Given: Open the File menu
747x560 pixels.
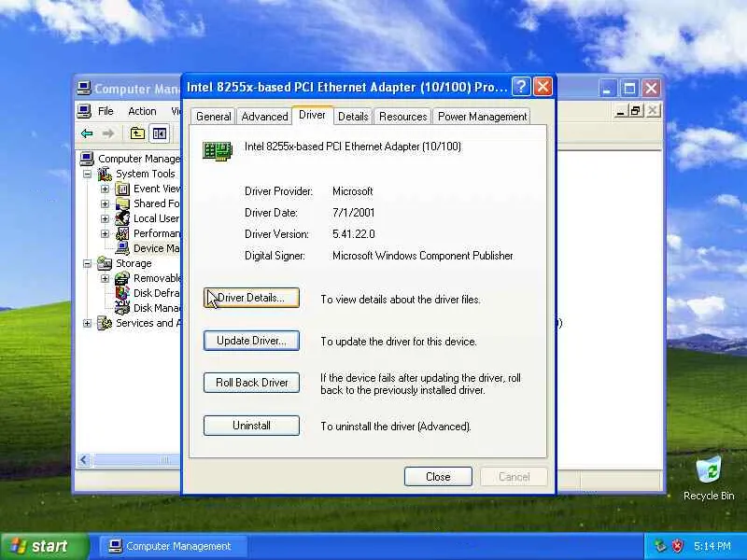Looking at the screenshot, I should pos(106,111).
